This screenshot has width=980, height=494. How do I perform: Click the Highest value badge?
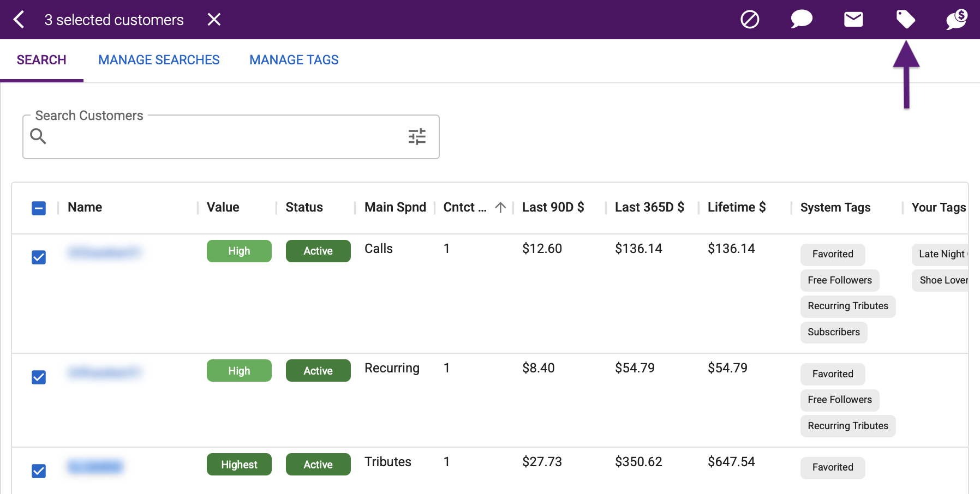(239, 465)
